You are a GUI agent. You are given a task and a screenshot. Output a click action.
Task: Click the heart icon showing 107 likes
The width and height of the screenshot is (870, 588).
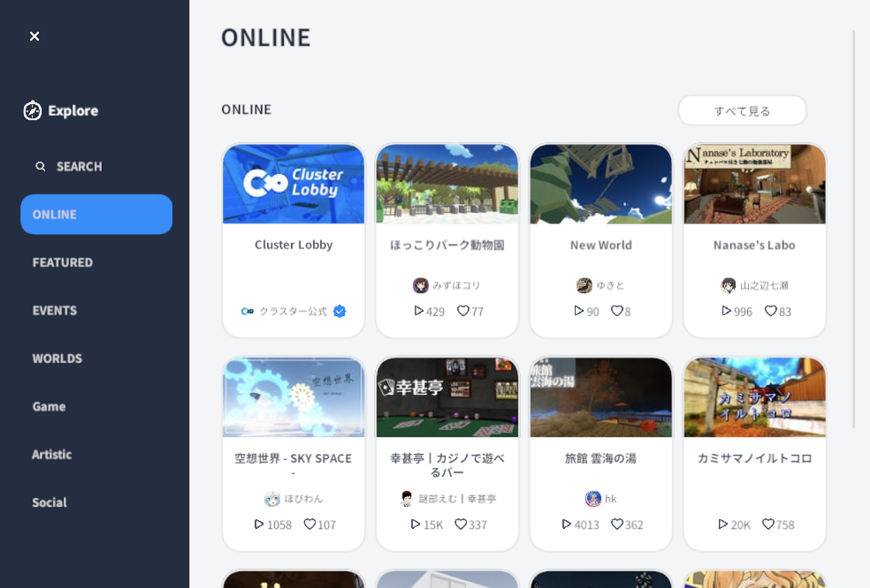click(x=309, y=524)
